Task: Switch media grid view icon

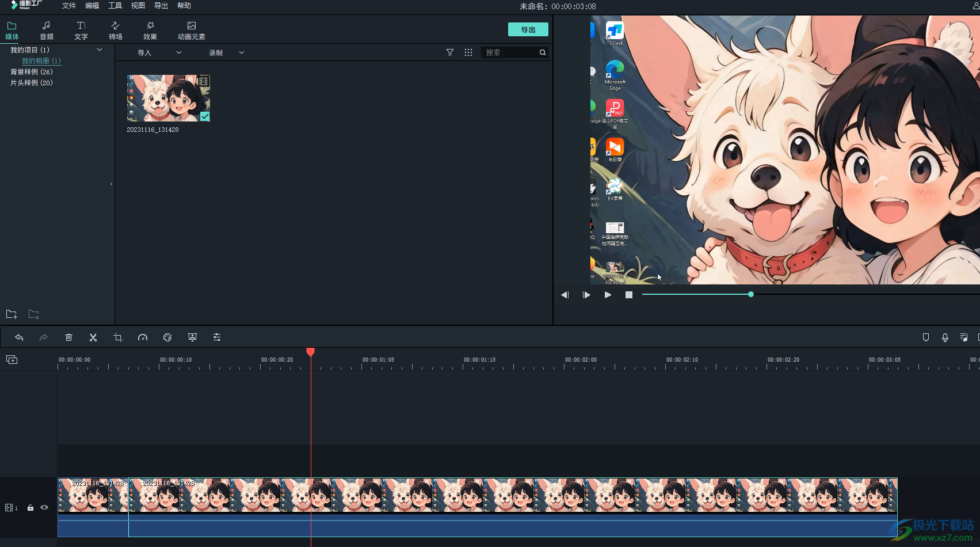Action: [468, 52]
